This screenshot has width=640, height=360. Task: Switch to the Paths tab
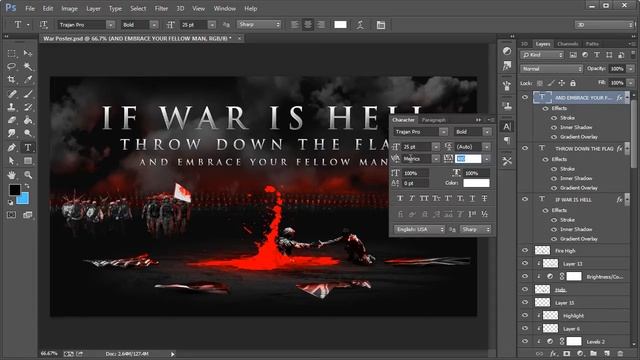pyautogui.click(x=592, y=44)
